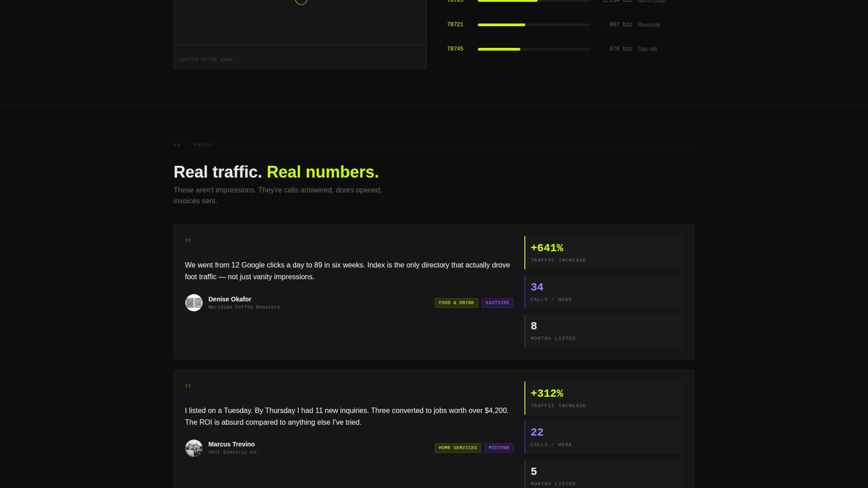The width and height of the screenshot is (868, 488).
Task: Click the 'I listed on a Tuesday' testimonial text
Action: pos(347,416)
